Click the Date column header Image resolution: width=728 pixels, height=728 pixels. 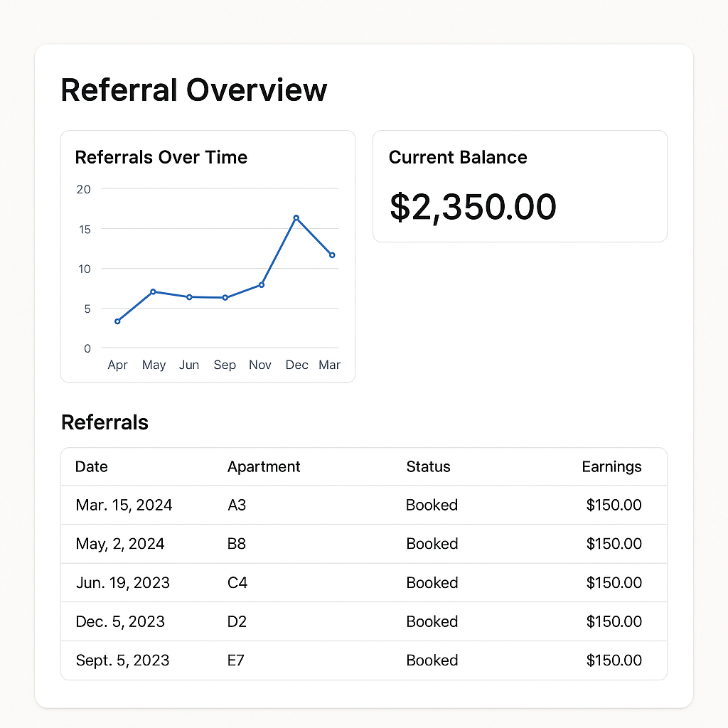92,466
